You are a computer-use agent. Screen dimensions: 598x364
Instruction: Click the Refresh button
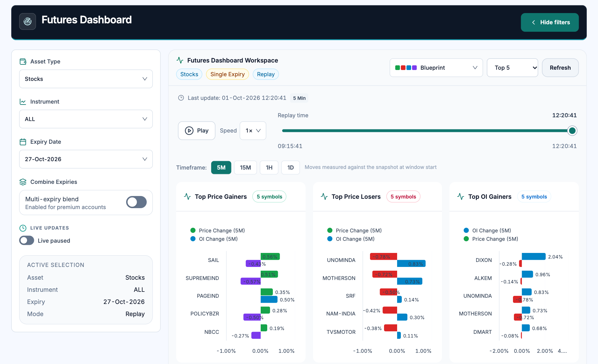pyautogui.click(x=560, y=68)
